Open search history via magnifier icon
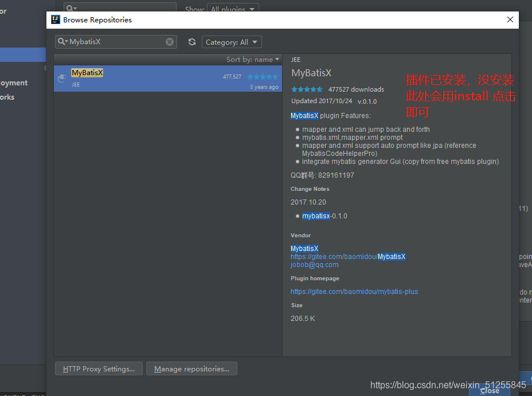Image resolution: width=532 pixels, height=396 pixels. click(62, 42)
